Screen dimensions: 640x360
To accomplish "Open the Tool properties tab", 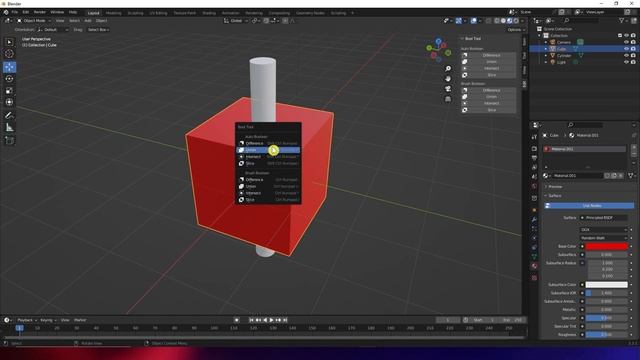I will 534,137.
